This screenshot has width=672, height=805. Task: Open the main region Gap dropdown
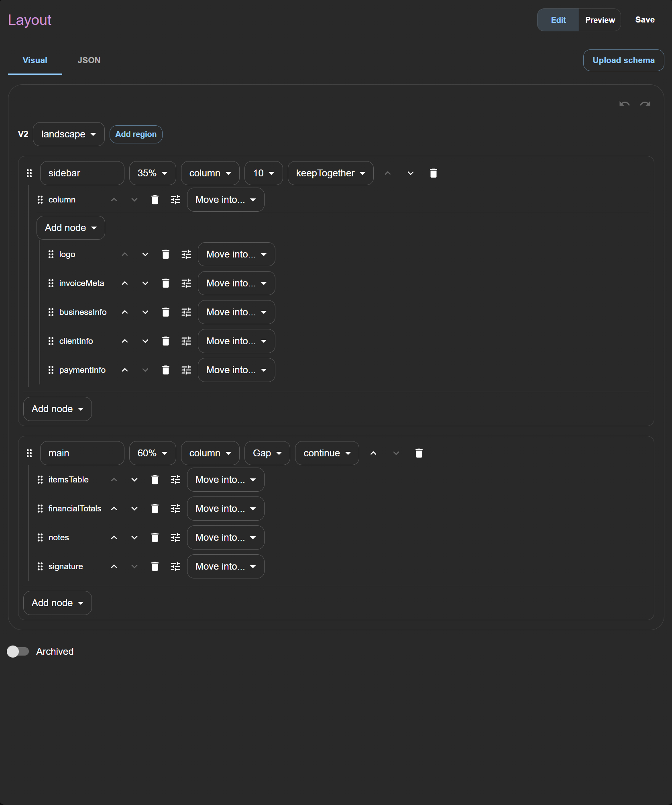(267, 453)
